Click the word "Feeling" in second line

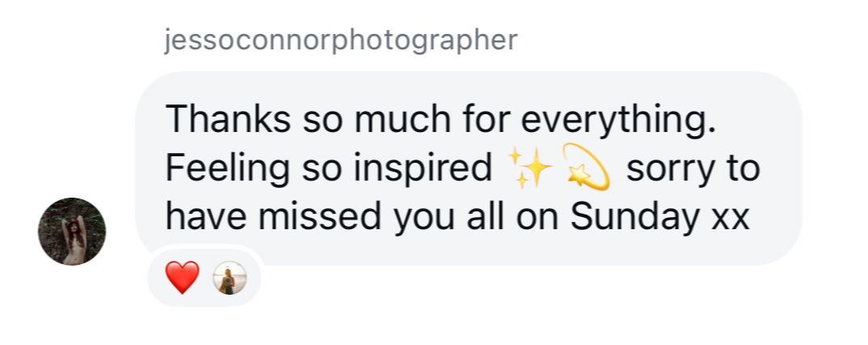(227, 169)
